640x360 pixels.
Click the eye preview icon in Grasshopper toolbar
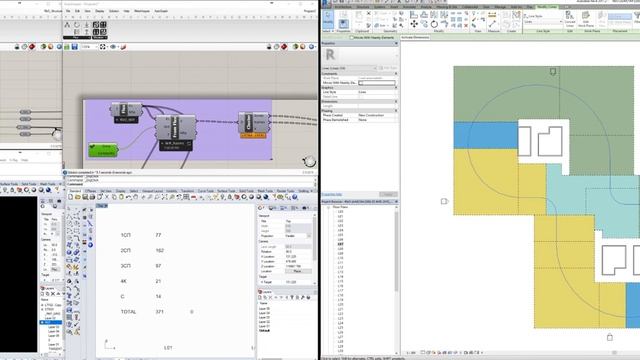tap(114, 47)
